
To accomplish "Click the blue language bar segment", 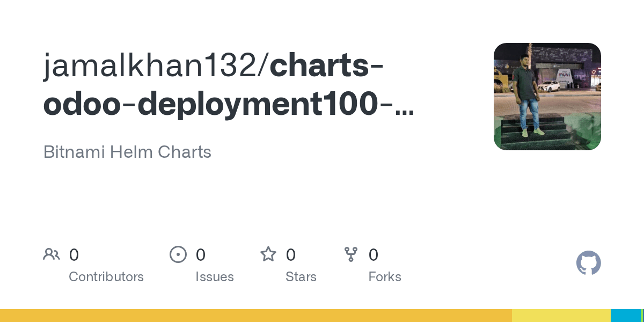I will click(x=625, y=316).
